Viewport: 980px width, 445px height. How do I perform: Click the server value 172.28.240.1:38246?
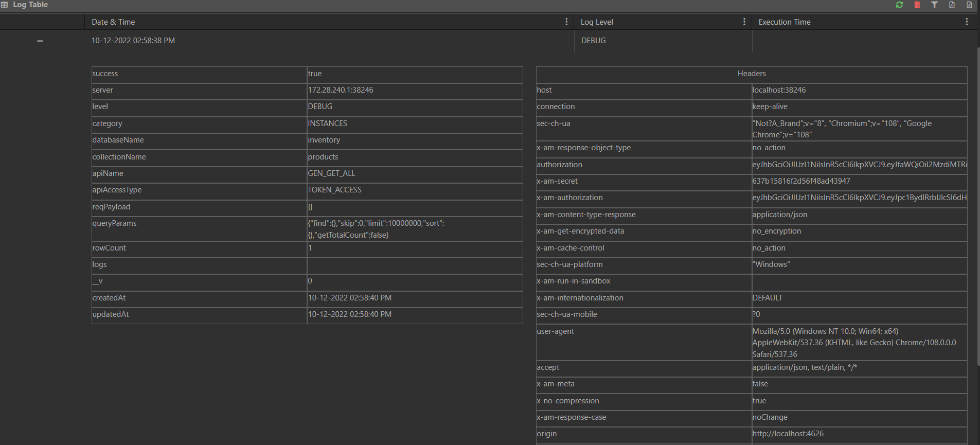coord(341,90)
